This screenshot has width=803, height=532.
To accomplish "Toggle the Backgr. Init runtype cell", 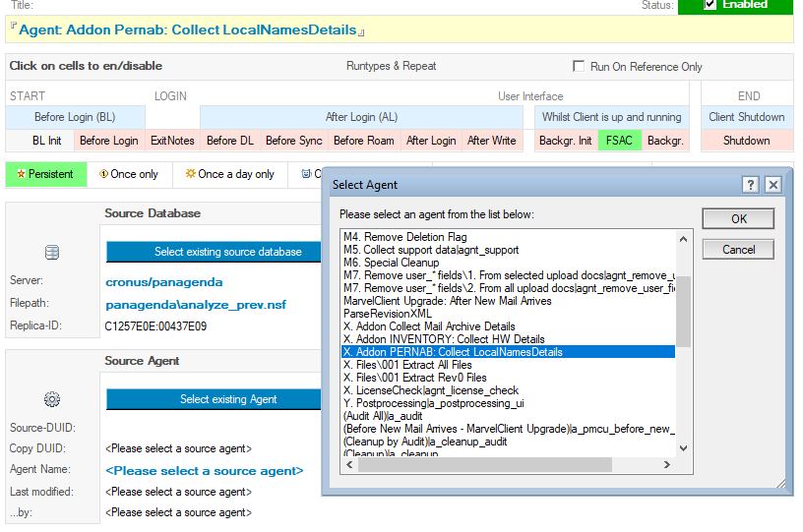I will 566,141.
